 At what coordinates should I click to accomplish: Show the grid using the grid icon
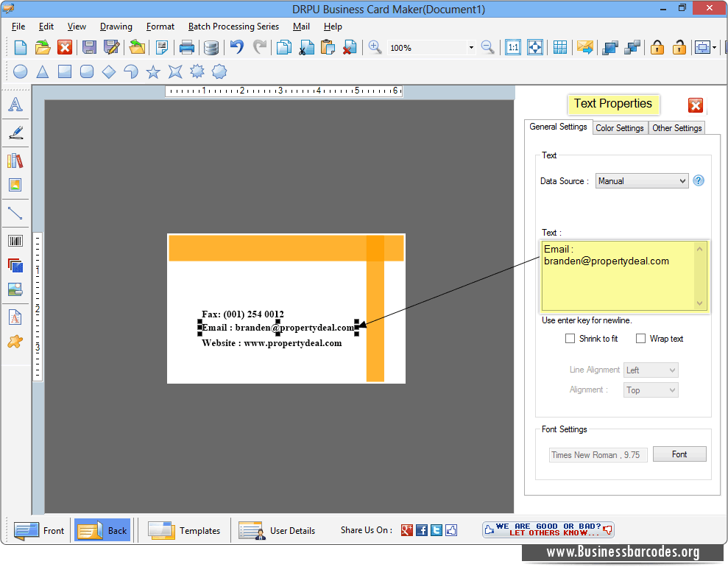click(560, 47)
